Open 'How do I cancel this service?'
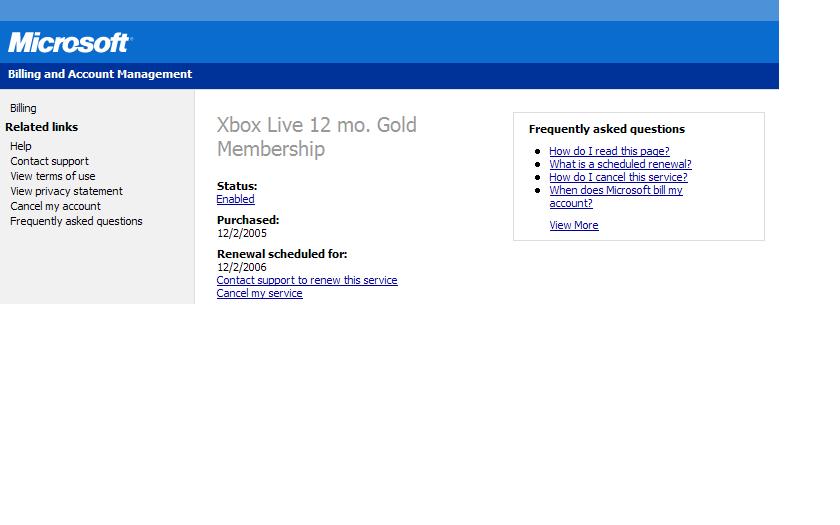The image size is (840, 525). pos(618,177)
